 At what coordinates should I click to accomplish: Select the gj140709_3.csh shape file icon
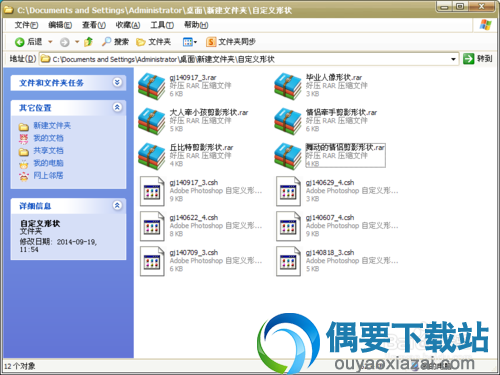pyautogui.click(x=152, y=261)
